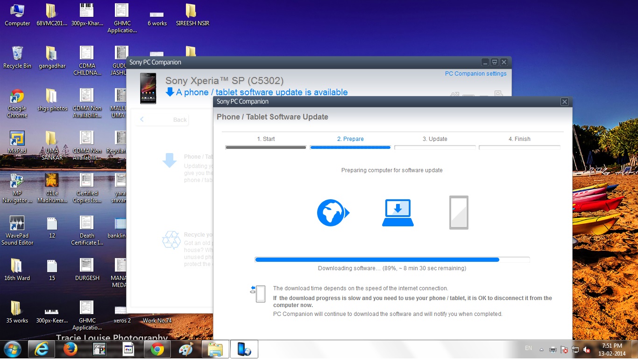Select the SIREESH NSIR folder

[x=192, y=15]
